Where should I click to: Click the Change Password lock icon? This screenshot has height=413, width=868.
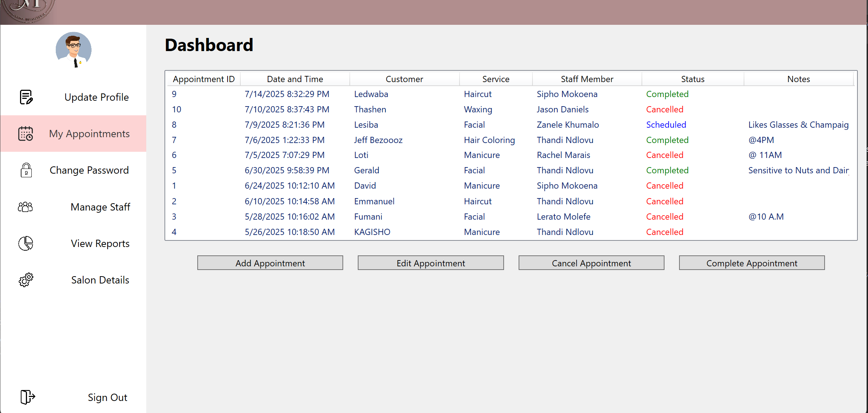click(x=26, y=170)
